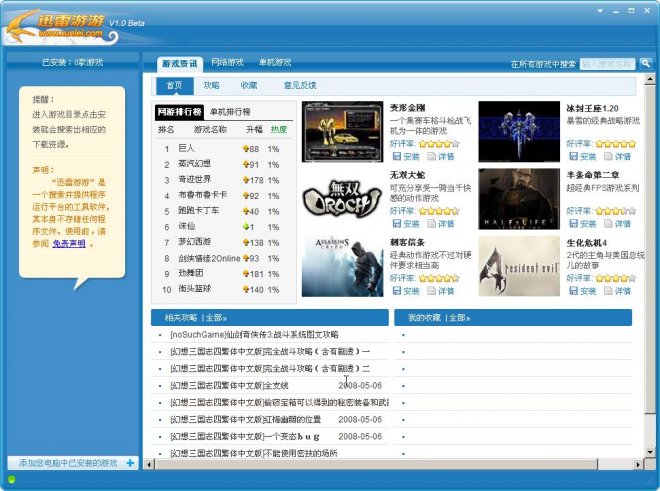This screenshot has width=660, height=491.
Task: Click install icon for 冰封王座1.20
Action: 573,156
